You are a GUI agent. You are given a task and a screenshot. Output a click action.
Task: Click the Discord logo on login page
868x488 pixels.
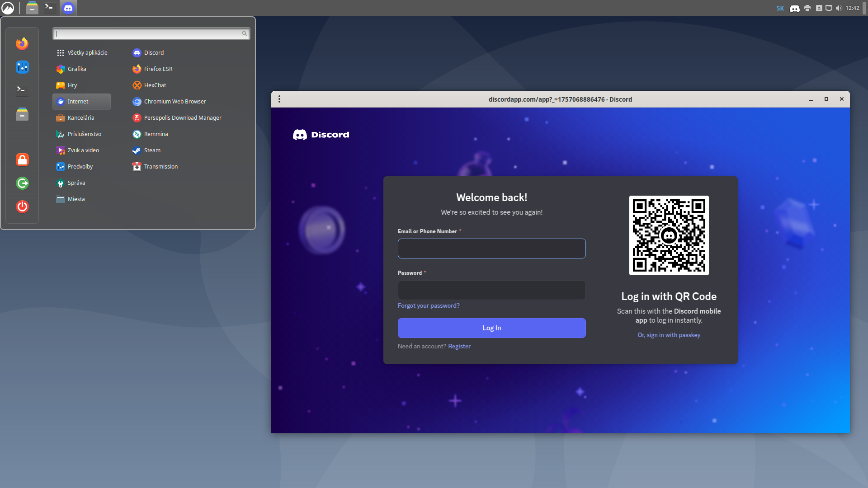[321, 135]
